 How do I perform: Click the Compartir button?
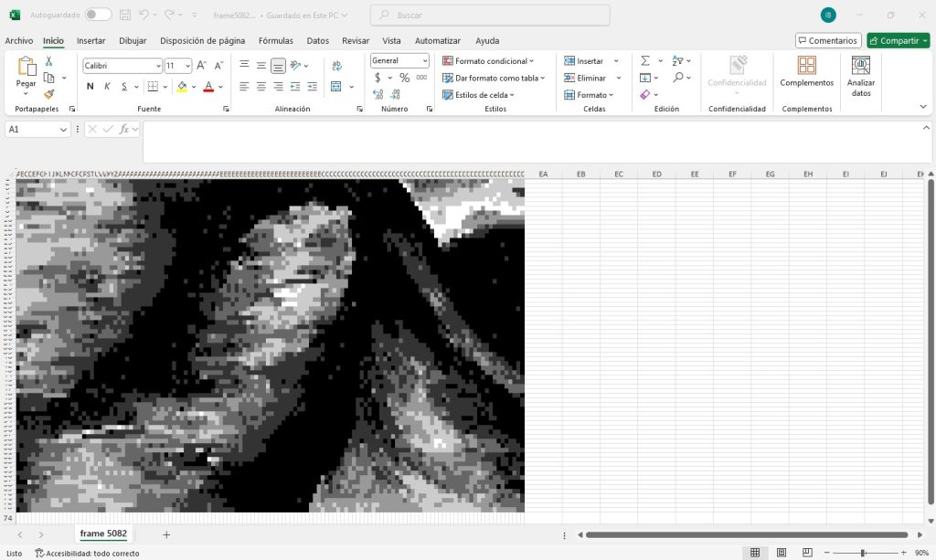tap(898, 41)
